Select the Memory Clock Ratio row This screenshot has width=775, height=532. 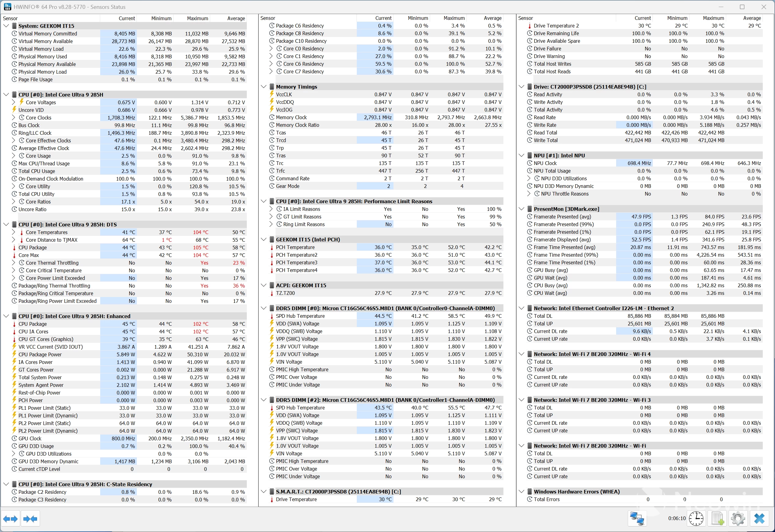(x=386, y=125)
